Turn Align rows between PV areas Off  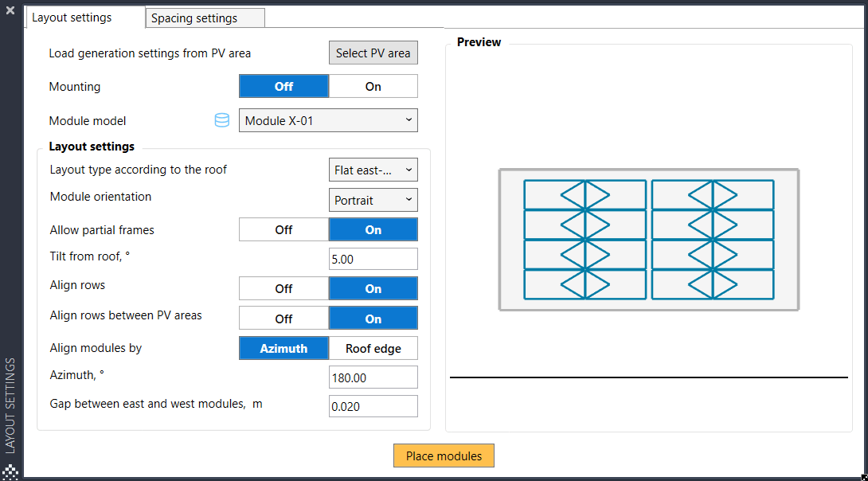[284, 319]
